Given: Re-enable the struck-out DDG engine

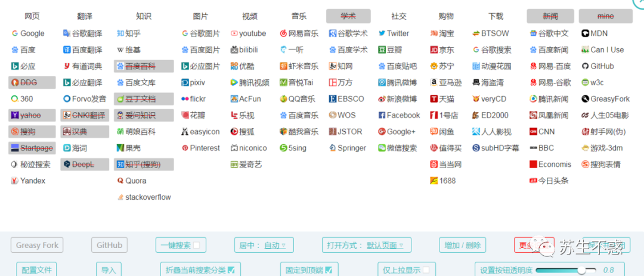Looking at the screenshot, I should click(x=32, y=82).
